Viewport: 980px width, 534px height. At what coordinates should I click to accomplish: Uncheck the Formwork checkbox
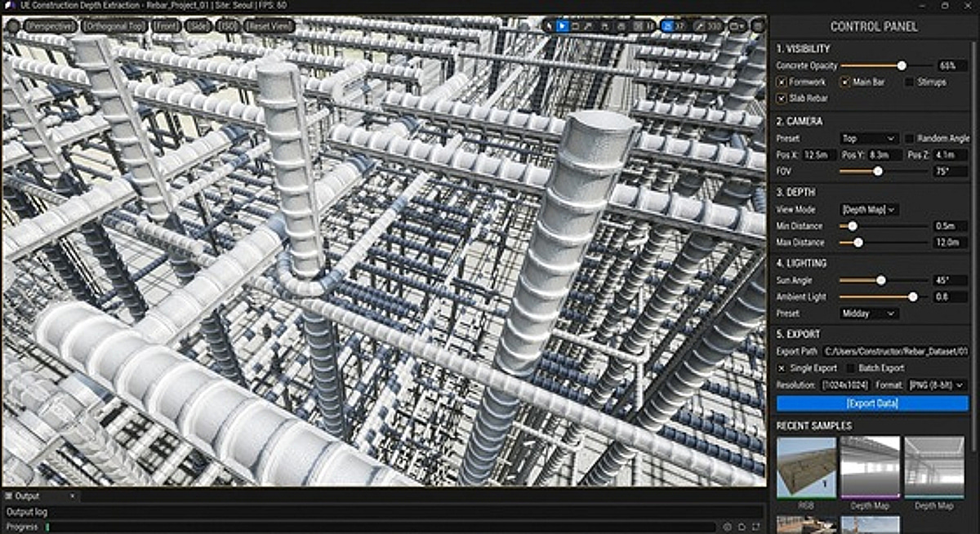[782, 82]
